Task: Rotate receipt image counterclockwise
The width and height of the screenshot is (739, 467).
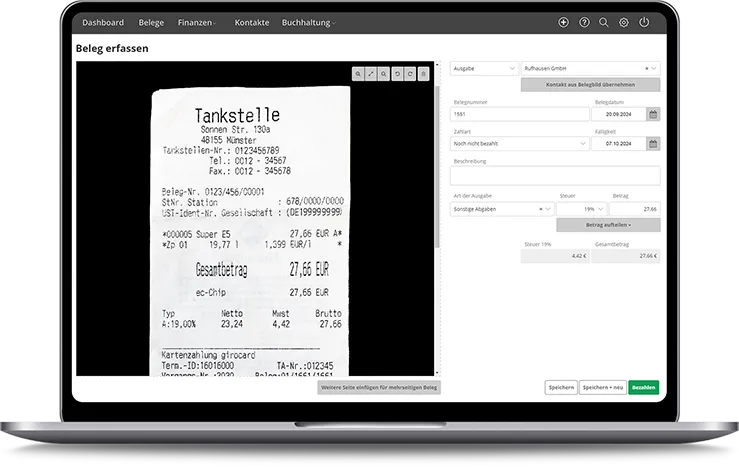Action: point(397,74)
